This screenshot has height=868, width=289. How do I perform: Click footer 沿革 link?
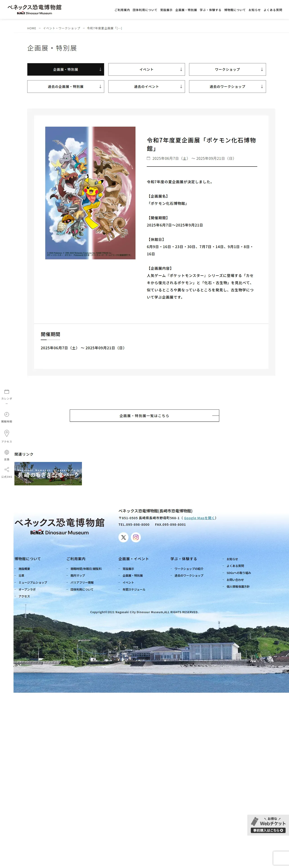pos(21,576)
